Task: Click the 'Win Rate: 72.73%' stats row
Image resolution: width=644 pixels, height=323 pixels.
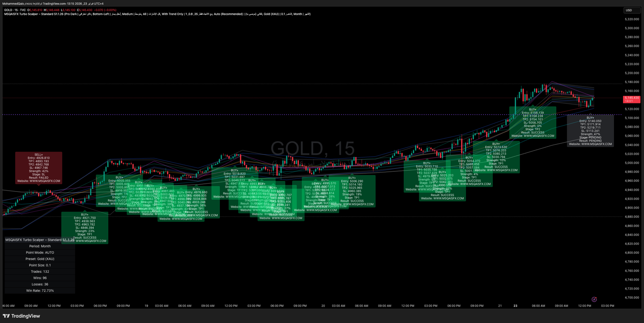Action: pos(40,291)
